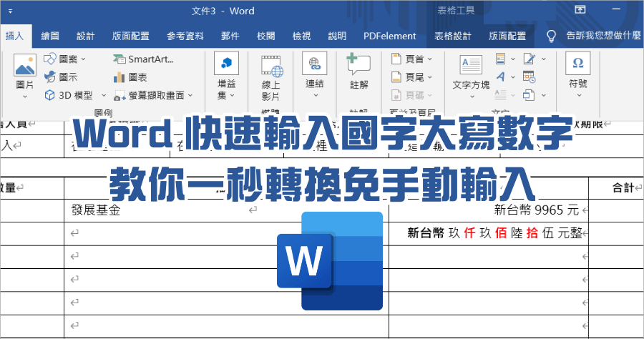Open the 連結 links menu
The height and width of the screenshot is (339, 644).
[315, 75]
